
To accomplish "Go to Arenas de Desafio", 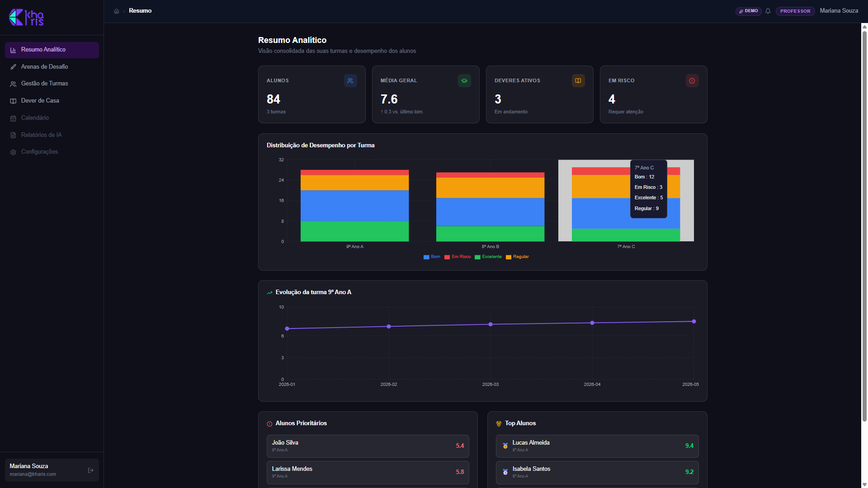I will [x=52, y=67].
